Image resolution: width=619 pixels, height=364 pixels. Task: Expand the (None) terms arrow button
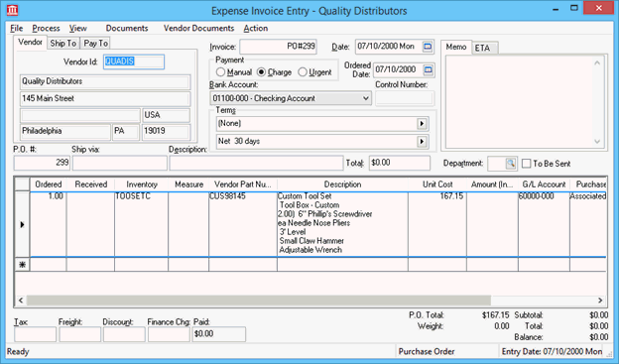click(x=422, y=124)
